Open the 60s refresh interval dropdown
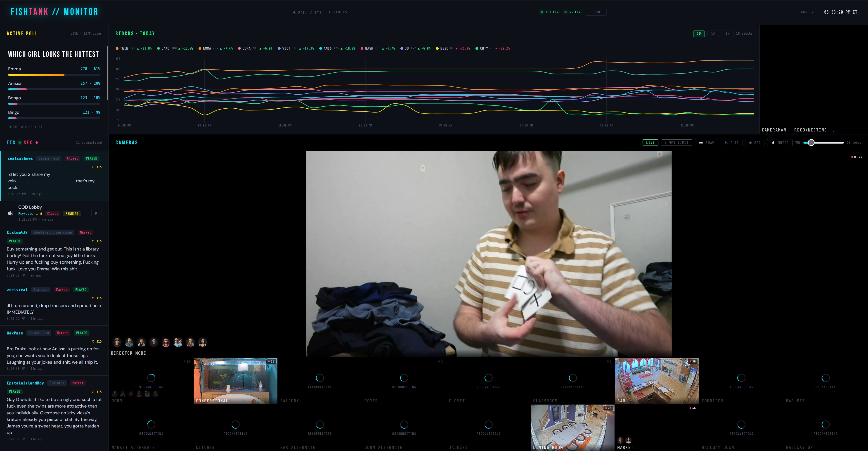The image size is (868, 451). (807, 12)
